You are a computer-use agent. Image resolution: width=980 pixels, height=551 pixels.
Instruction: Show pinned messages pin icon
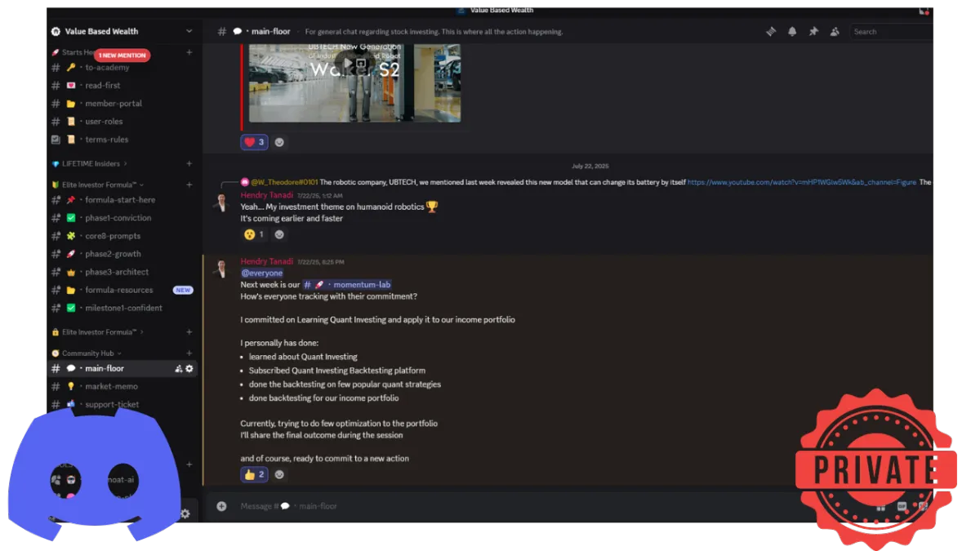tap(813, 32)
